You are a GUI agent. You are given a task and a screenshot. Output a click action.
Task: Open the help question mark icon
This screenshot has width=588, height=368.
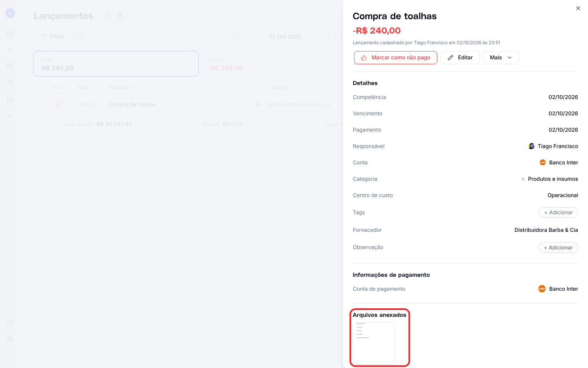click(10, 323)
